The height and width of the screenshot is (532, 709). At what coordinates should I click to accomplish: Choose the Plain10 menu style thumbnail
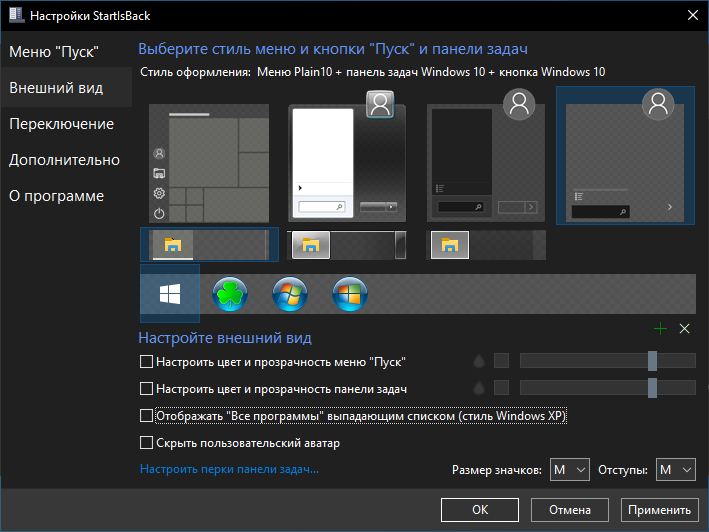tap(625, 155)
